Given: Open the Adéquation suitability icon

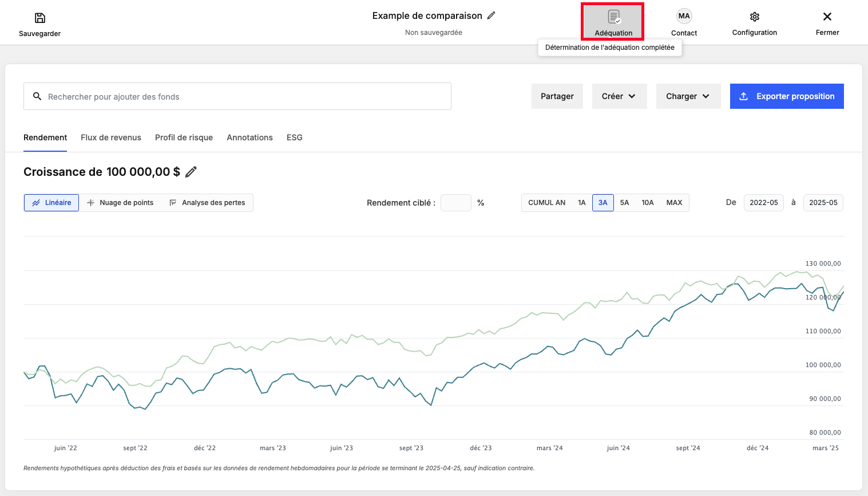Looking at the screenshot, I should pyautogui.click(x=613, y=17).
